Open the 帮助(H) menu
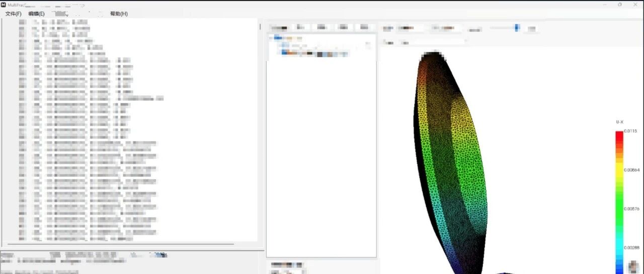Viewport: 644px width, 274px height. coord(119,14)
